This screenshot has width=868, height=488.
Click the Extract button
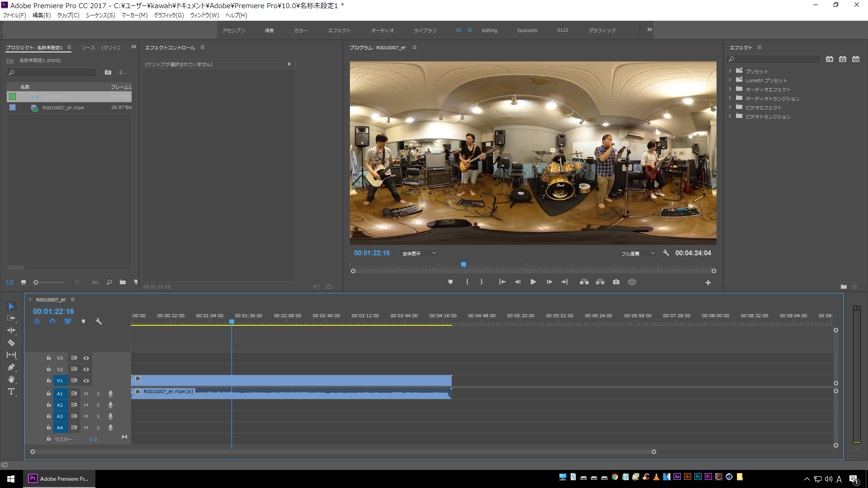[600, 282]
